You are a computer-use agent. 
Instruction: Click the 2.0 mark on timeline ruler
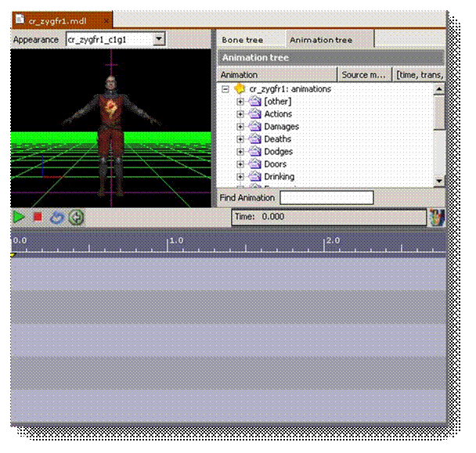pos(333,241)
